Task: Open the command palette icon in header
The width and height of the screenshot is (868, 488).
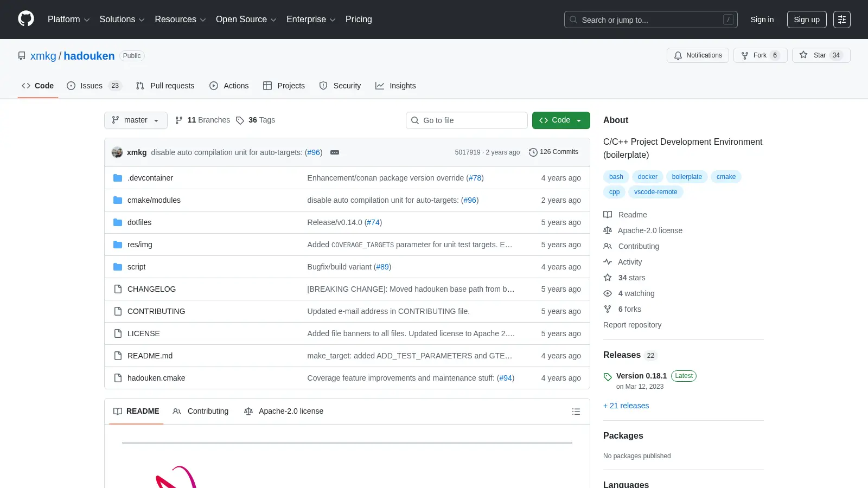Action: (x=842, y=20)
